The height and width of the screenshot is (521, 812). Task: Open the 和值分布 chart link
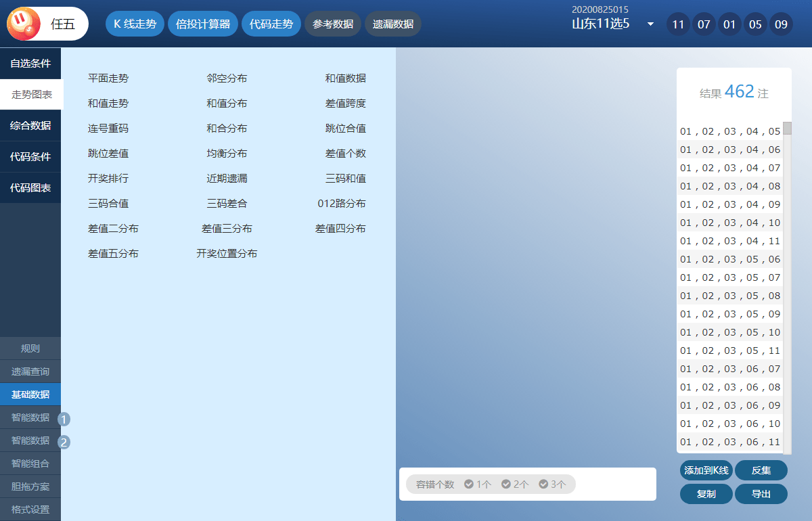(227, 104)
